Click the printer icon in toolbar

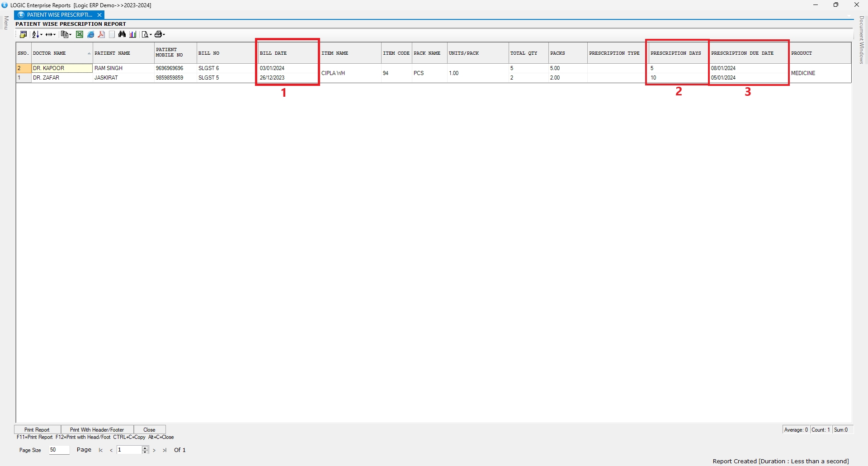coord(158,34)
